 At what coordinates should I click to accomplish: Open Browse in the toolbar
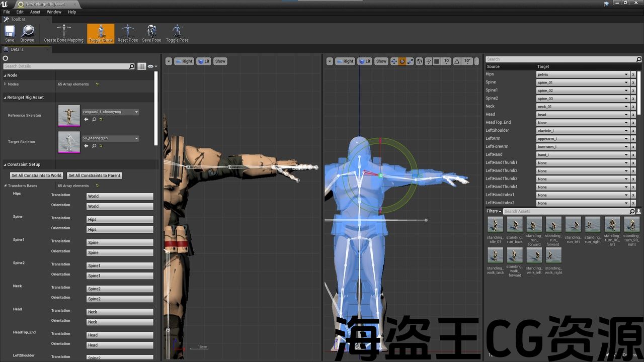[27, 33]
